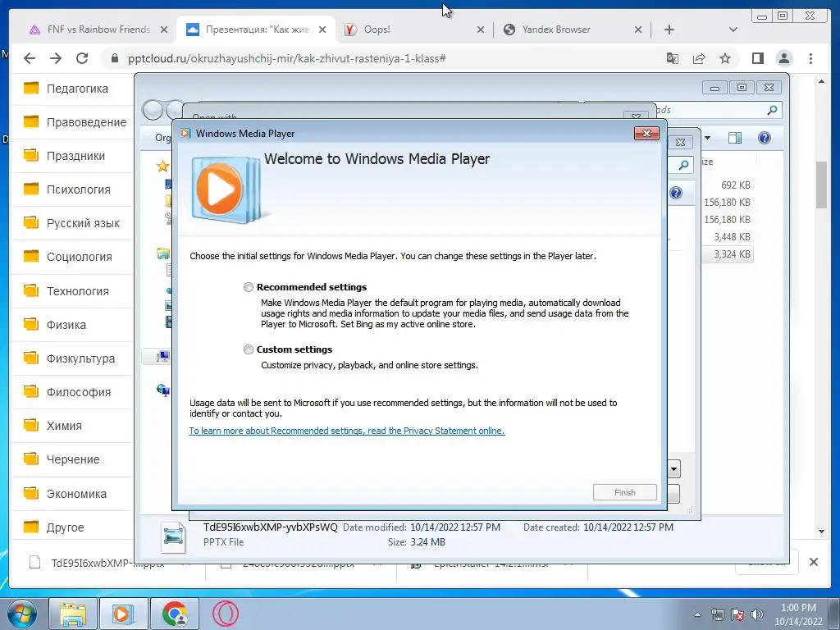Open the Privacy Statement online link
Screen dimensions: 840x630
click(x=347, y=431)
